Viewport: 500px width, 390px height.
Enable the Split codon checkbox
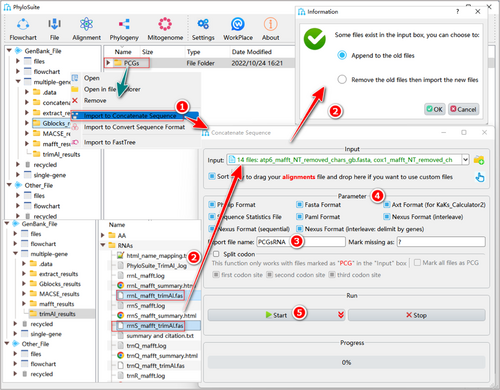coord(216,254)
